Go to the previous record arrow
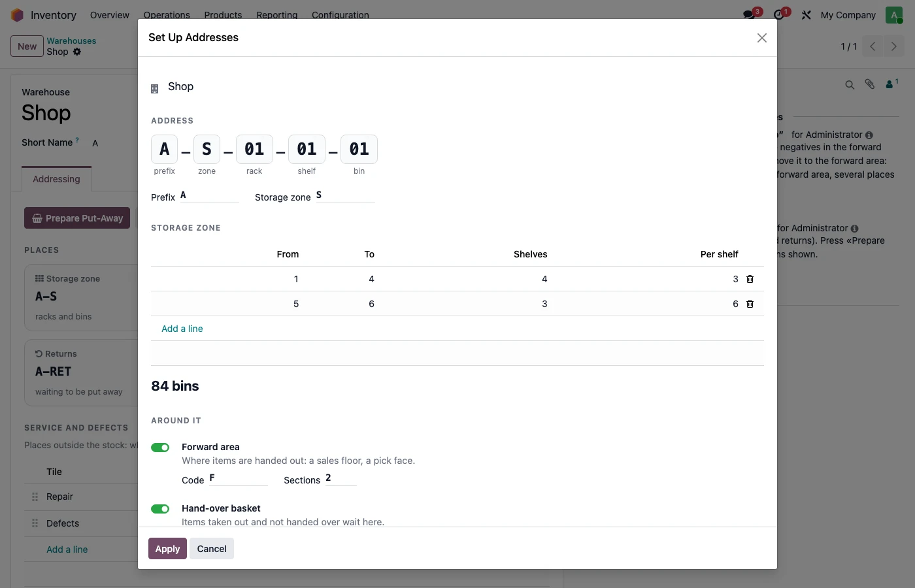The width and height of the screenshot is (915, 588). coord(873,46)
